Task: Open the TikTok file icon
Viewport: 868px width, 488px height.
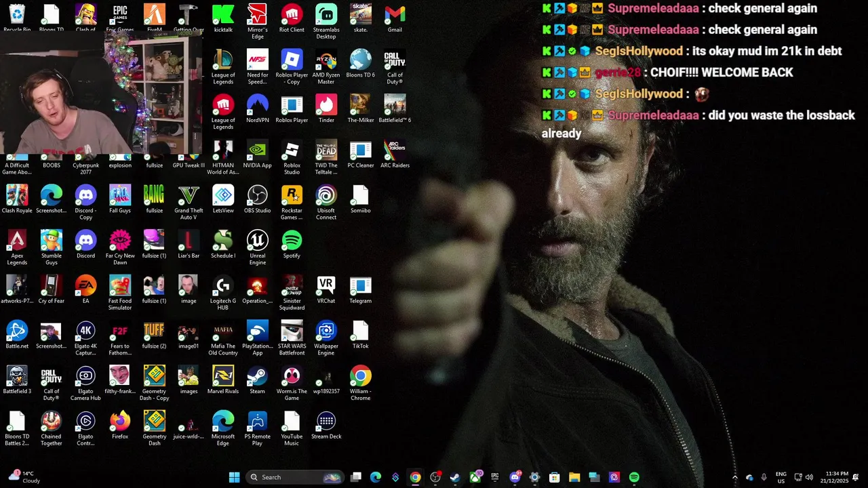Action: pyautogui.click(x=361, y=335)
